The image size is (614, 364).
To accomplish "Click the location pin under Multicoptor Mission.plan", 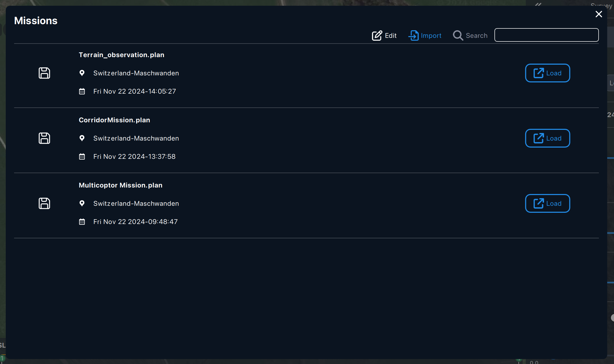I will pyautogui.click(x=82, y=203).
